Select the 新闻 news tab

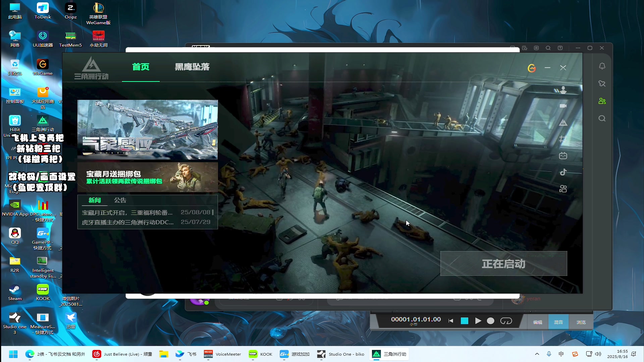(x=95, y=200)
